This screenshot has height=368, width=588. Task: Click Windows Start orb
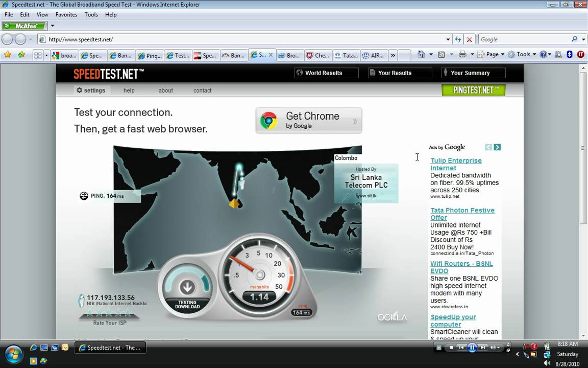(14, 354)
